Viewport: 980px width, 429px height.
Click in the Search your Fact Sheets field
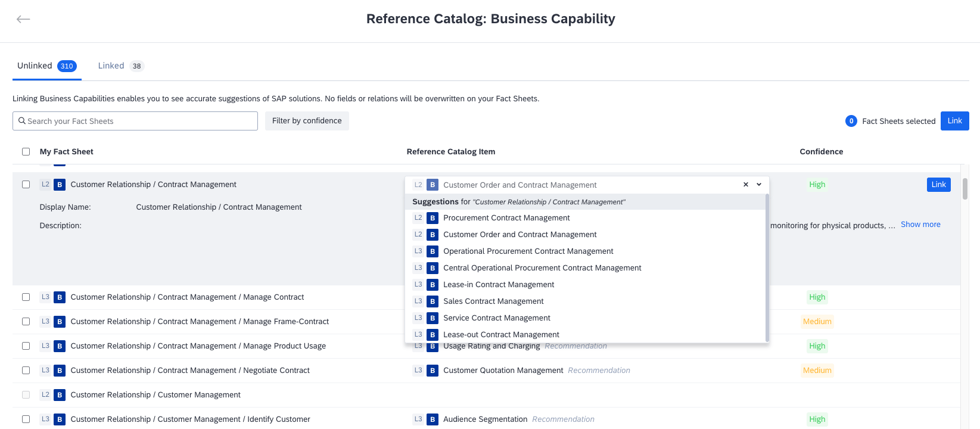(x=135, y=121)
